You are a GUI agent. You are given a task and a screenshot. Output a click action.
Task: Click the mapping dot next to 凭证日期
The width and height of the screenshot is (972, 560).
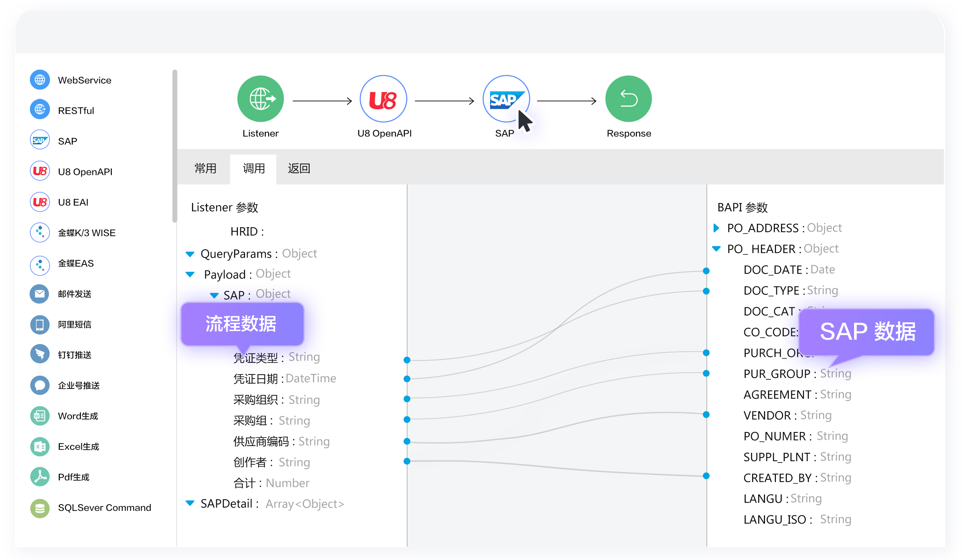coord(407,379)
